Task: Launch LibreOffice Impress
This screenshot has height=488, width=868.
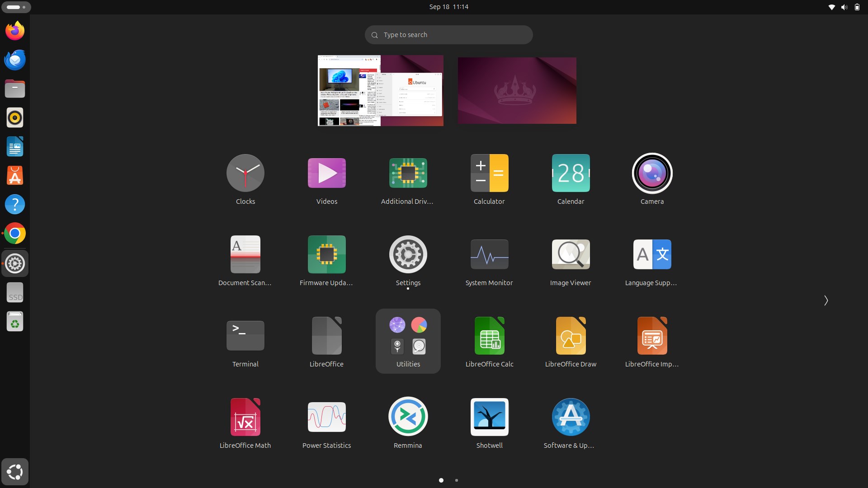Action: point(652,342)
